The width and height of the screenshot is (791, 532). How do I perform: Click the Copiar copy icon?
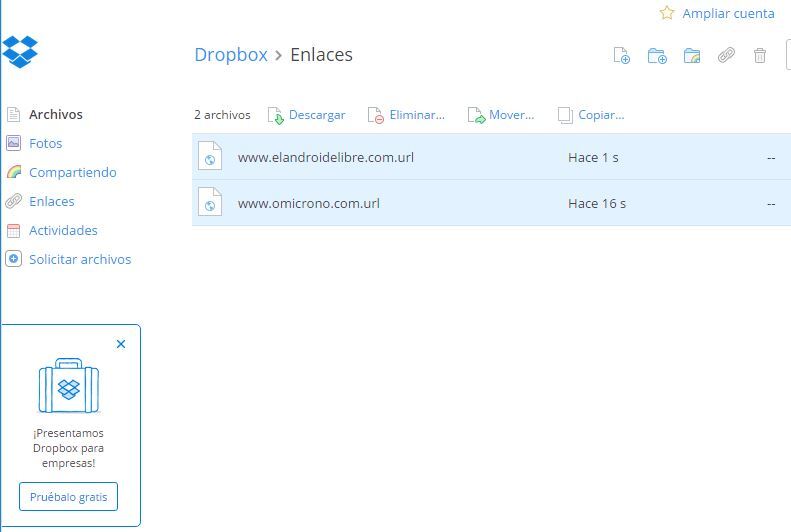[x=565, y=115]
